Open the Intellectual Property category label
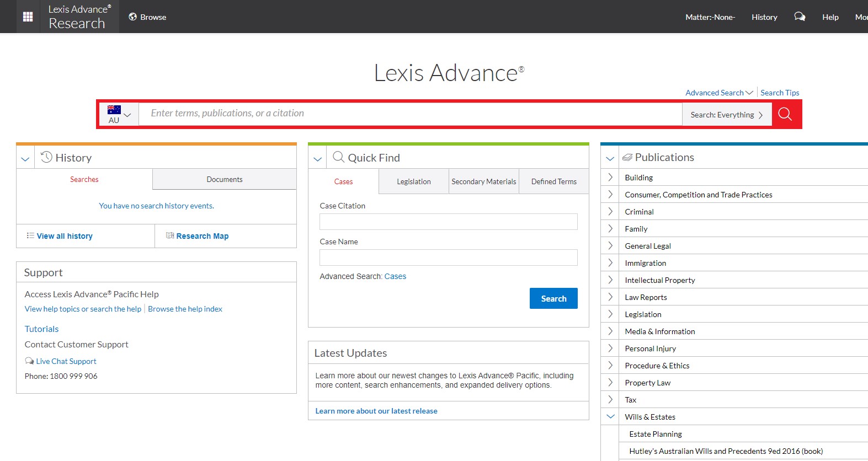This screenshot has height=461, width=868. click(660, 280)
